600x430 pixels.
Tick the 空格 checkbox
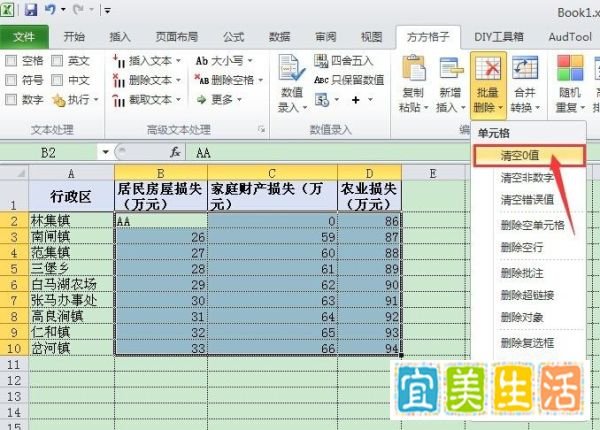click(11, 60)
